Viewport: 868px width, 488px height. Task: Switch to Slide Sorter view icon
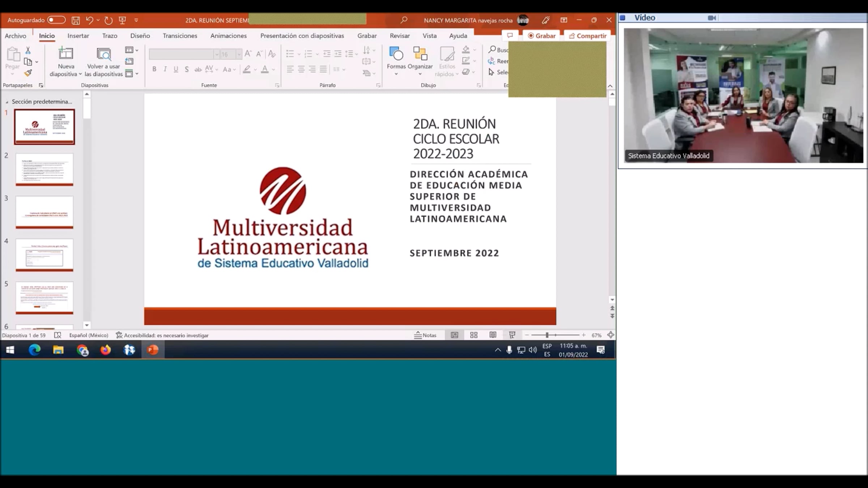tap(474, 335)
